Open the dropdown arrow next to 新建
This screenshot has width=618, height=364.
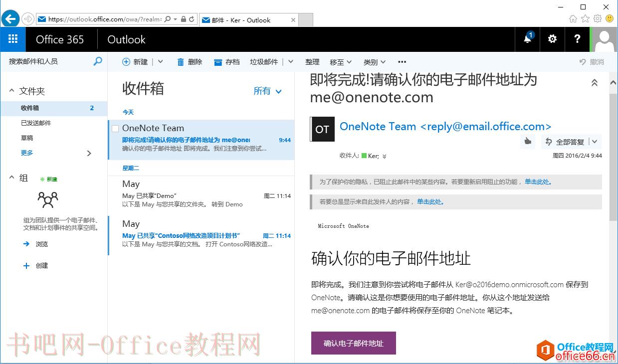(160, 62)
